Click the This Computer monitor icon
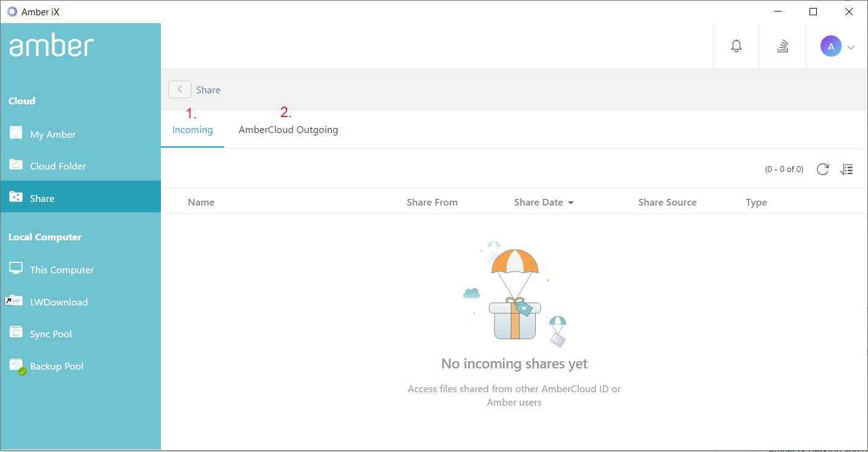The width and height of the screenshot is (868, 452). click(16, 268)
